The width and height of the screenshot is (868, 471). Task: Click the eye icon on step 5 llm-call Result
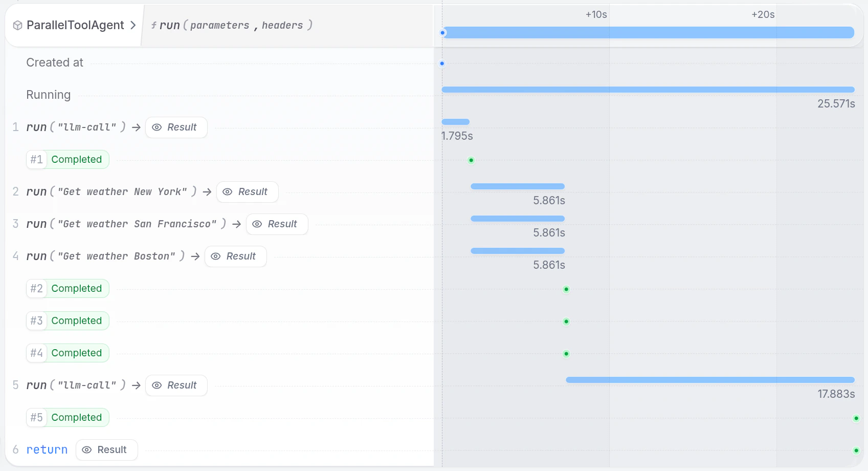pyautogui.click(x=157, y=385)
